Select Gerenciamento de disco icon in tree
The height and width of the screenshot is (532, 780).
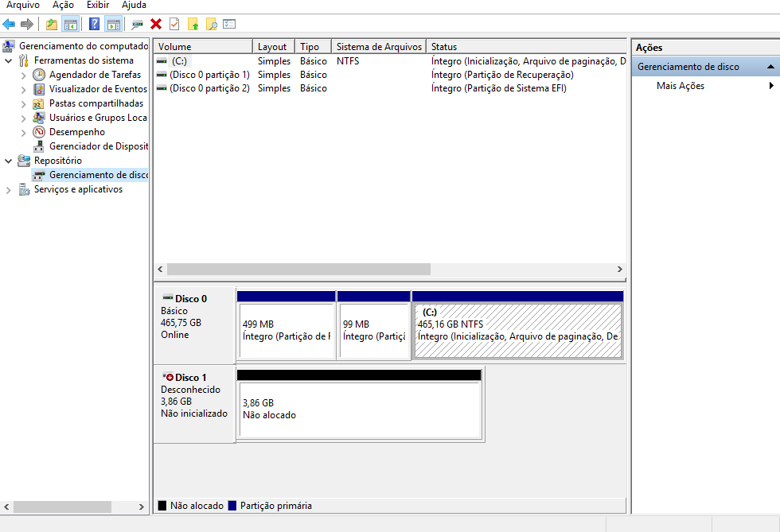(39, 175)
